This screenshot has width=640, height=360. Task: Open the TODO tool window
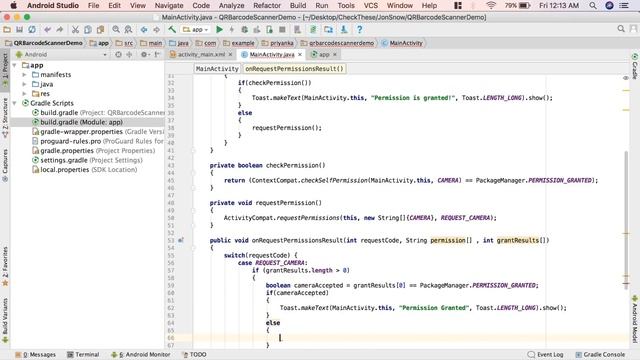point(194,354)
